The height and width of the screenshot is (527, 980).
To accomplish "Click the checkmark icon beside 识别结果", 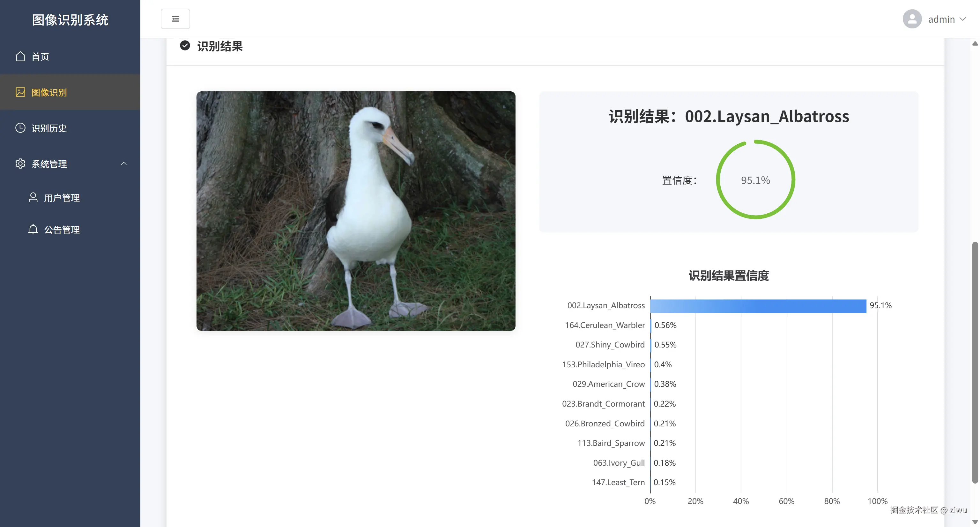I will coord(185,46).
